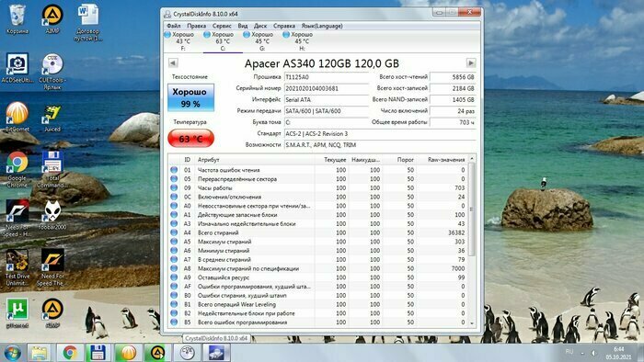644x362 pixels.
Task: Click the Режим передачи SATA/600 field
Action: pyautogui.click(x=327, y=110)
